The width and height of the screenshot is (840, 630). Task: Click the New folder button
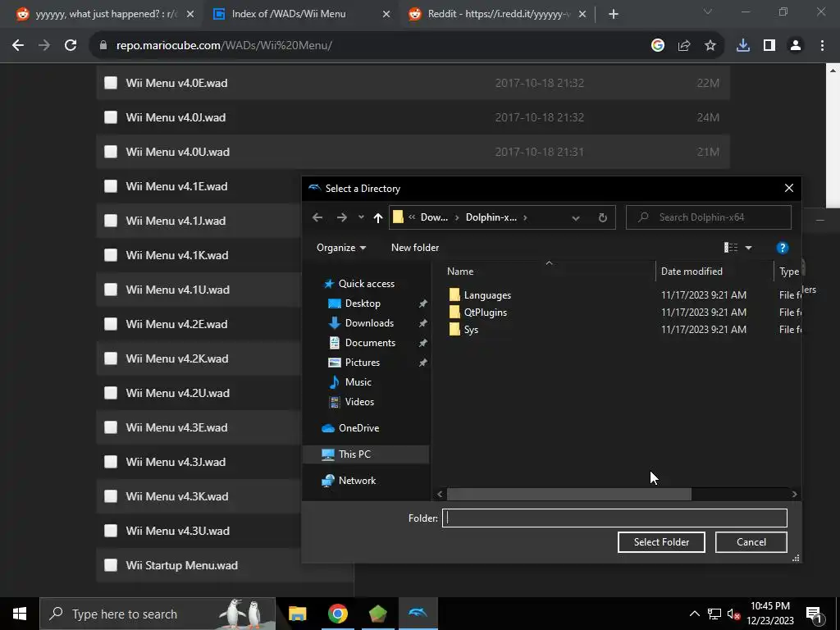[415, 248]
